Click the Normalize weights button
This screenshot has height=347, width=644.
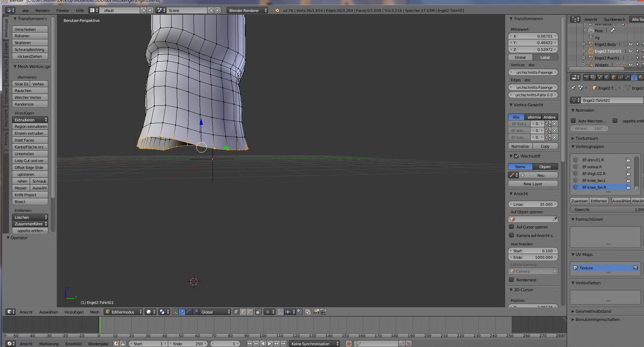520,146
